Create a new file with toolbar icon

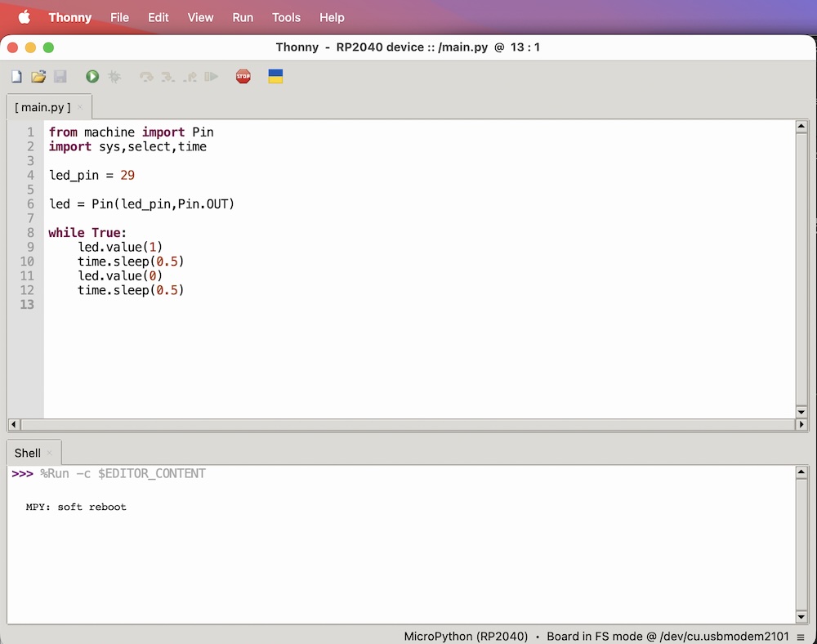point(16,77)
